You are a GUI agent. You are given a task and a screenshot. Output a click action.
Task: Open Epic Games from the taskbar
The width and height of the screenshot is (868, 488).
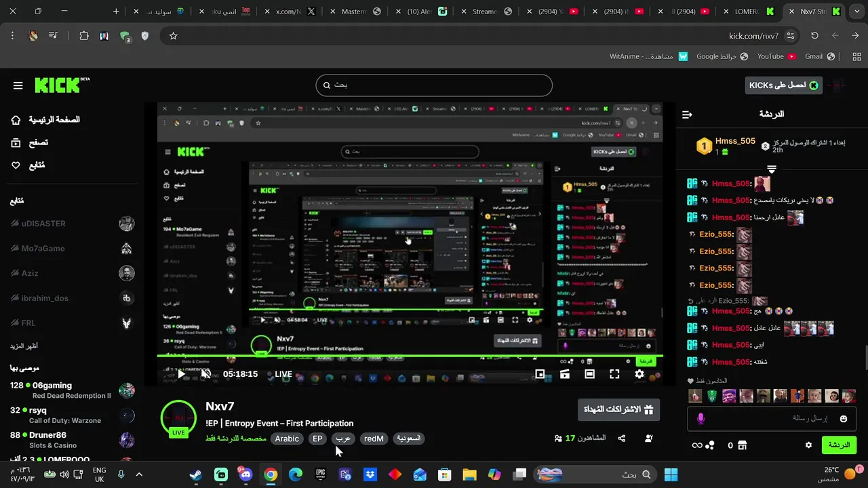[320, 474]
